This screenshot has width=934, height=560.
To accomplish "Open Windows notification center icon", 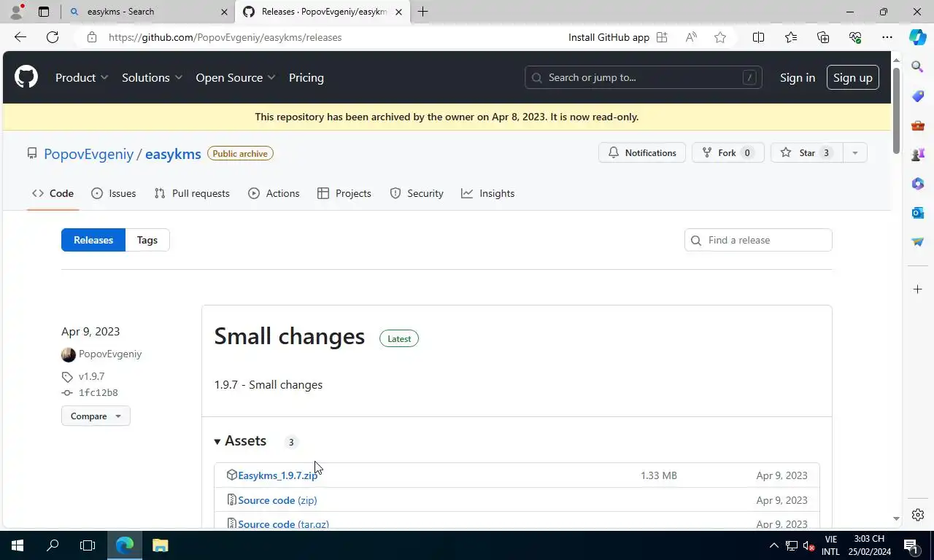I will pos(911,545).
